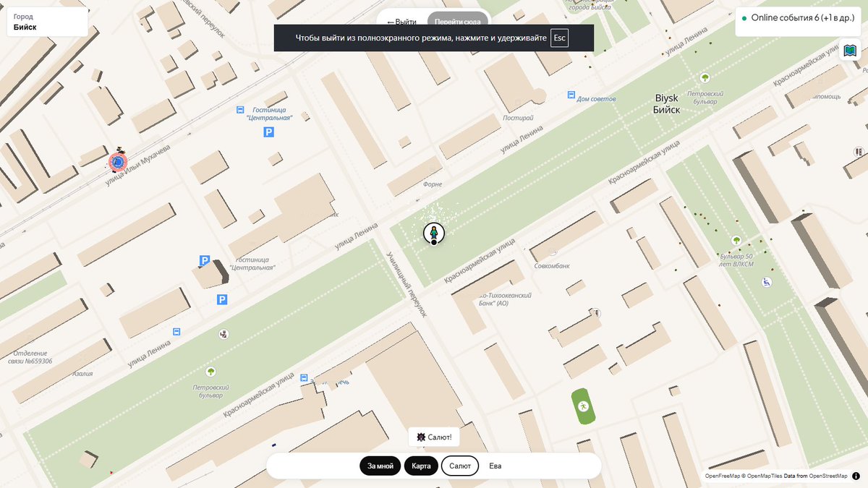This screenshot has width=868, height=488.
Task: Click the round shop icon near the left bus stop
Action: pyautogui.click(x=224, y=334)
